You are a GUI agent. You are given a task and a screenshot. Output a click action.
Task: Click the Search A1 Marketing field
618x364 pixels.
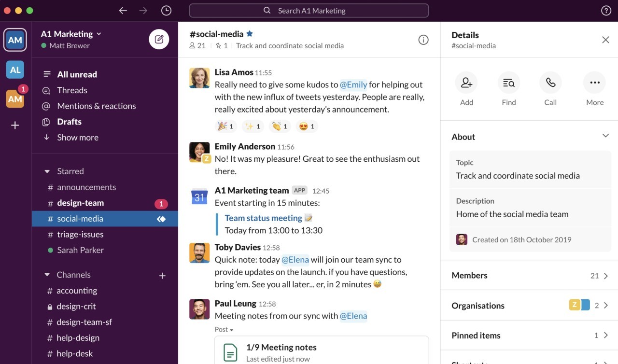[x=309, y=10]
